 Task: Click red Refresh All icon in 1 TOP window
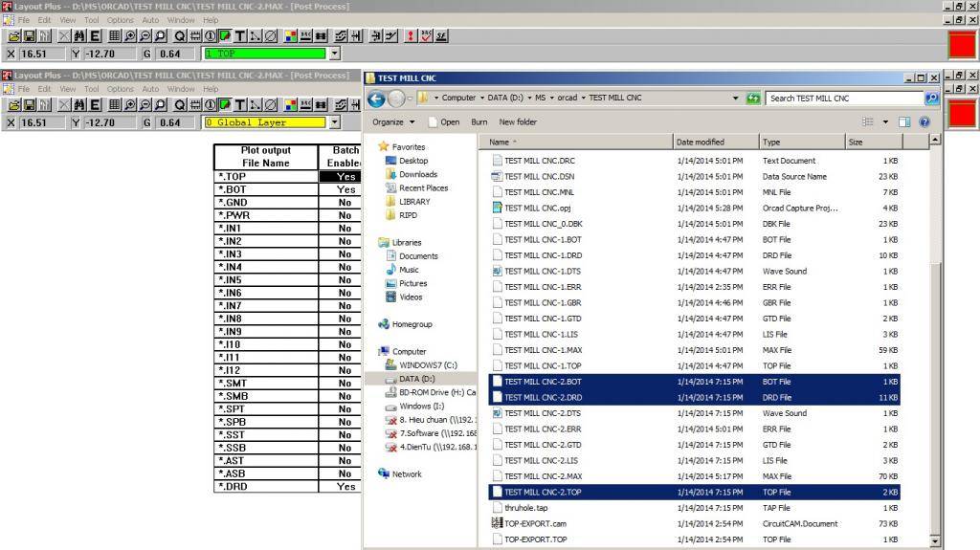(411, 36)
